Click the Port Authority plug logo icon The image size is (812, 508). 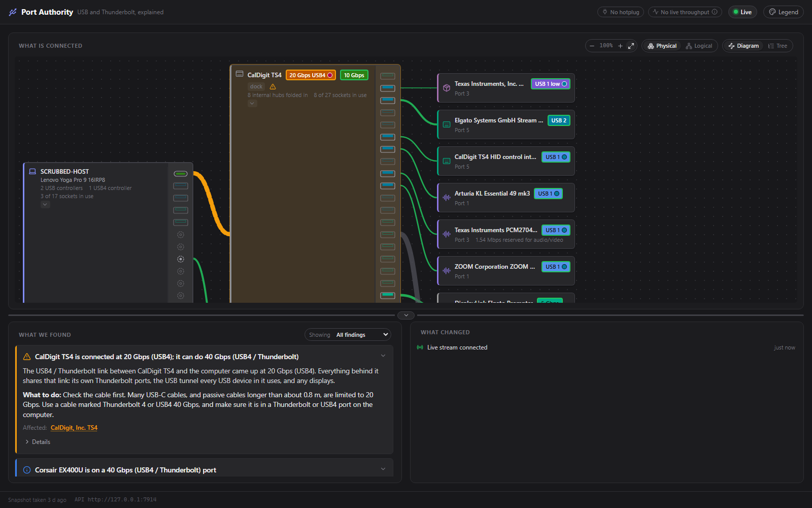coord(13,12)
